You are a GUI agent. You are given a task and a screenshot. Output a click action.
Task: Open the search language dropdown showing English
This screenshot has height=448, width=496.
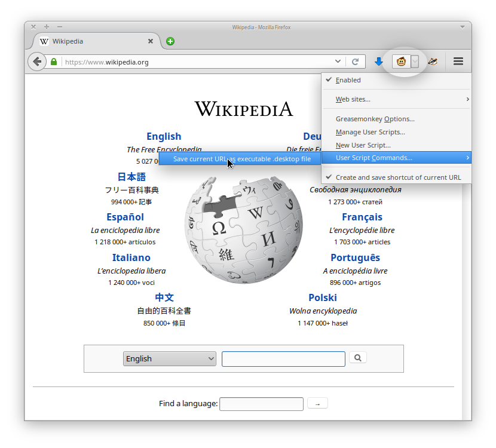pos(170,358)
